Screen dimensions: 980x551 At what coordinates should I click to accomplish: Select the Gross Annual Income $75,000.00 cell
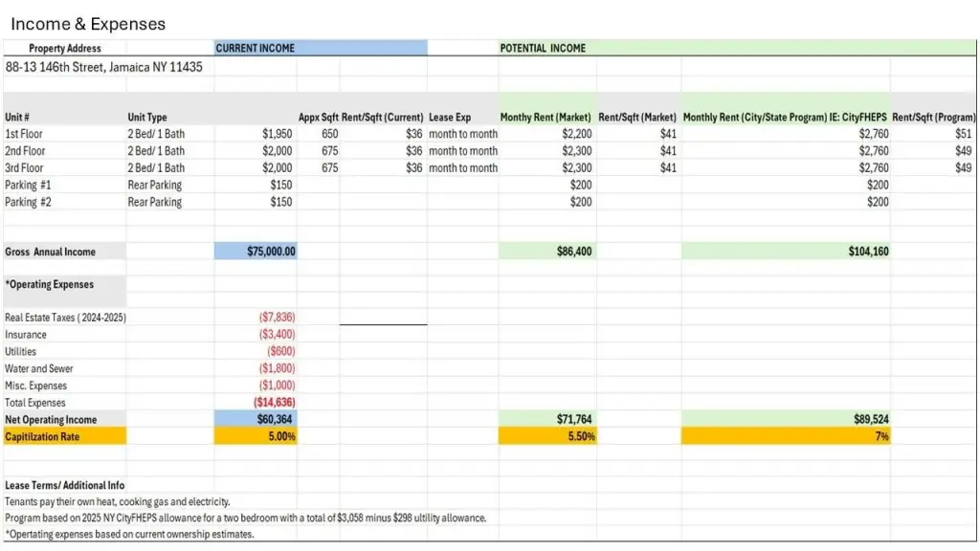[272, 252]
